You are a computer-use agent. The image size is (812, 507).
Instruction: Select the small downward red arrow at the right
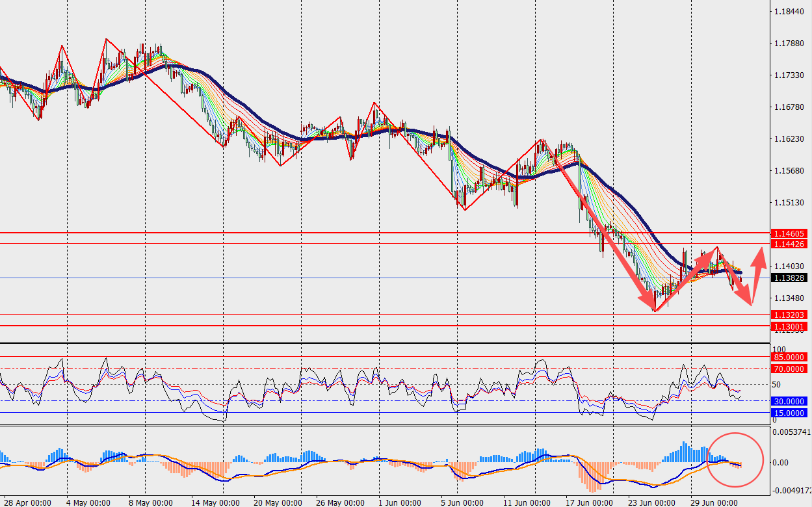(x=735, y=276)
